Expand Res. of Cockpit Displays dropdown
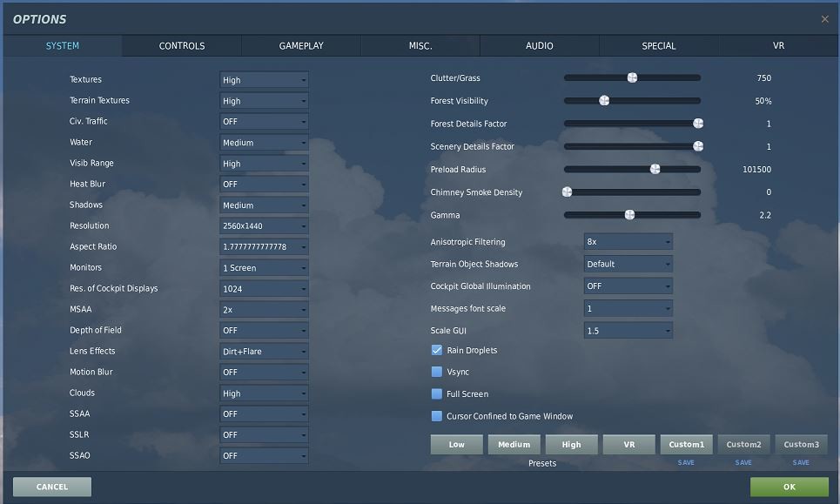Viewport: 840px width, 504px height. 264,289
